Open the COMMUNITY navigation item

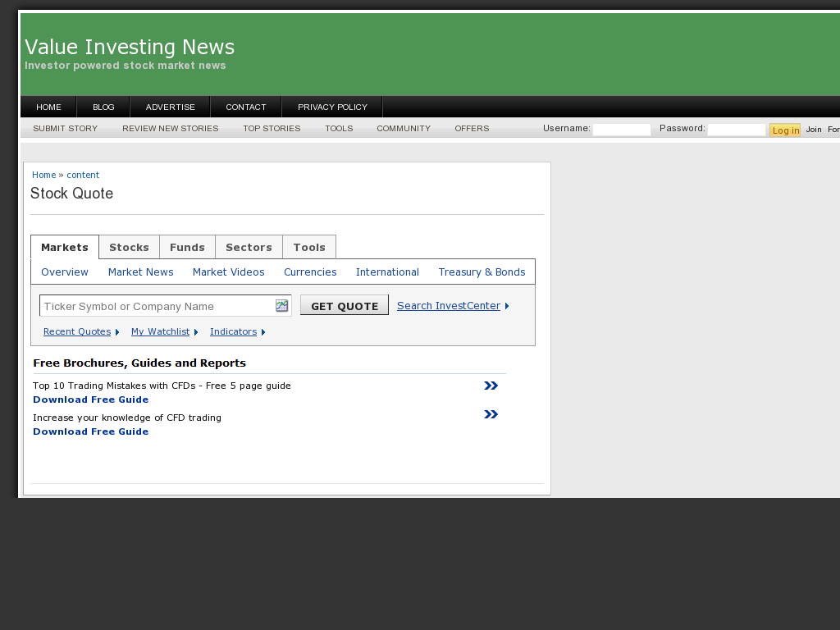pos(404,128)
